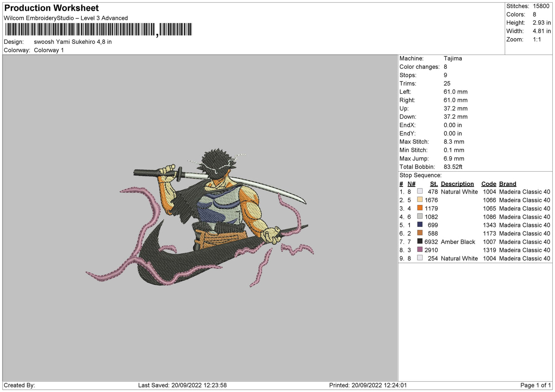
Task: Click the St. stitch count column header
Action: pyautogui.click(x=434, y=184)
